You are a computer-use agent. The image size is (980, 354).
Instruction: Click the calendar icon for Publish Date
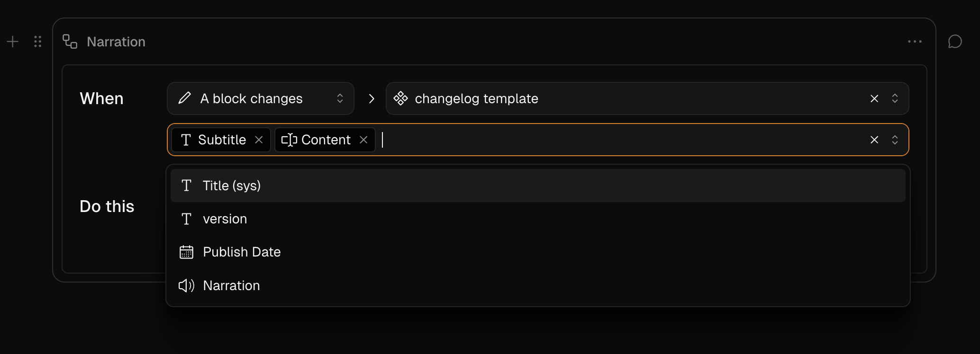tap(186, 252)
